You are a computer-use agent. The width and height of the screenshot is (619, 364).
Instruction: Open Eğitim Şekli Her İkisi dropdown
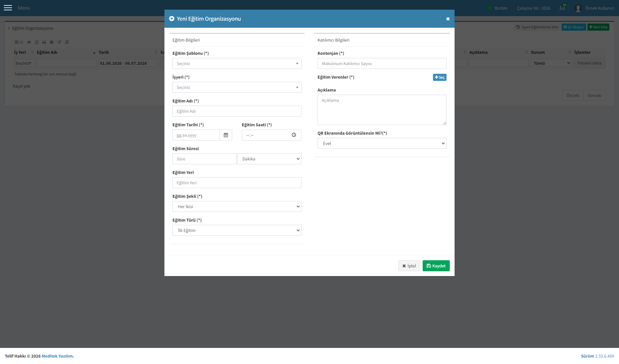(237, 206)
